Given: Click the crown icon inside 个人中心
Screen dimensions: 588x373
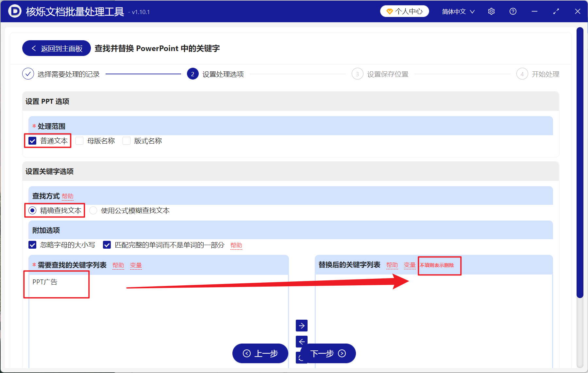Looking at the screenshot, I should click(389, 11).
